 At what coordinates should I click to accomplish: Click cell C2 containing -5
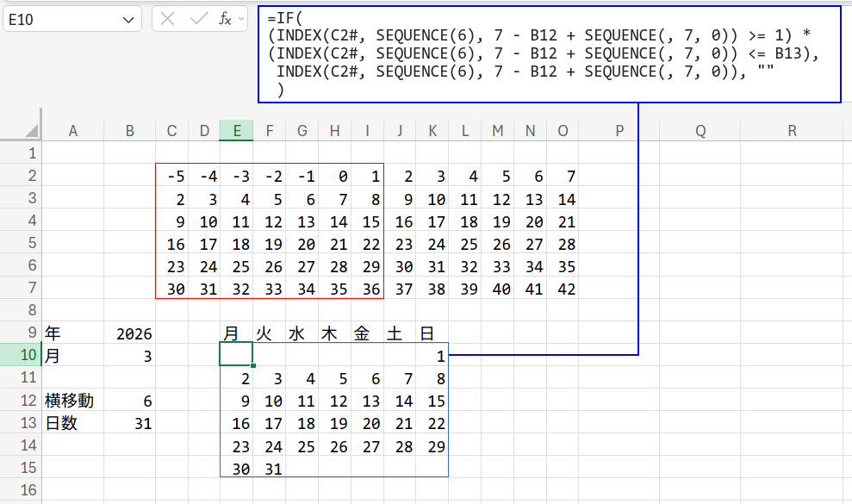(172, 177)
